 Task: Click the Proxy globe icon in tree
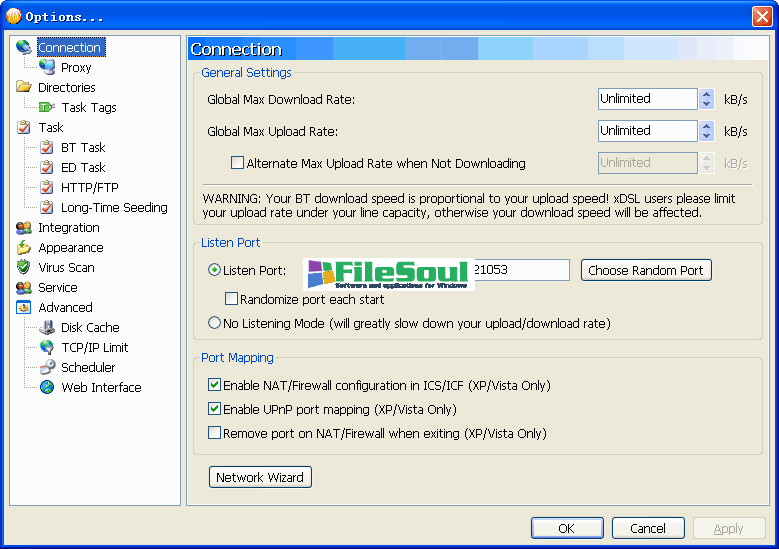click(47, 67)
